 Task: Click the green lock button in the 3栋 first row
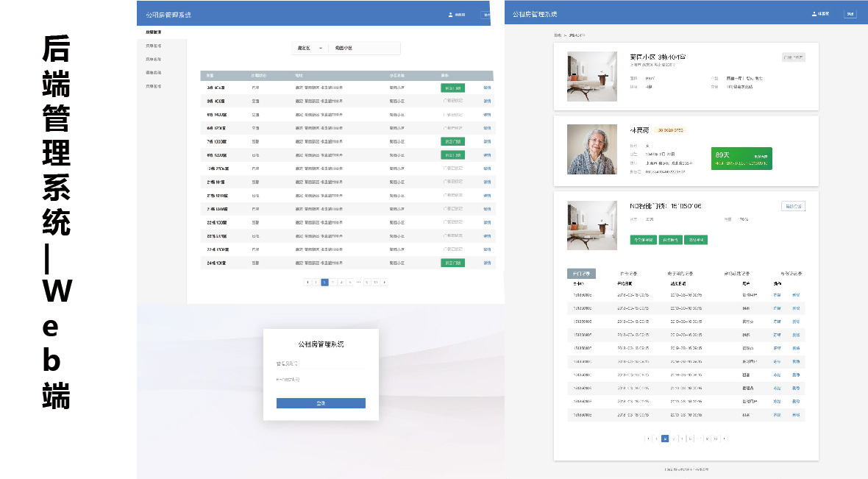452,88
